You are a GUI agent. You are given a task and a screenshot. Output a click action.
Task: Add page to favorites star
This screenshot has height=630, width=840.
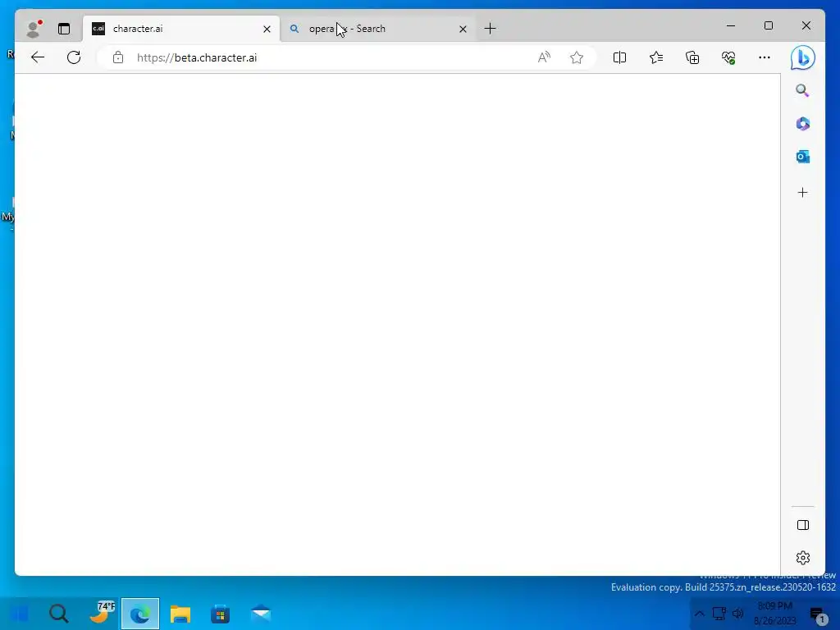pyautogui.click(x=577, y=57)
